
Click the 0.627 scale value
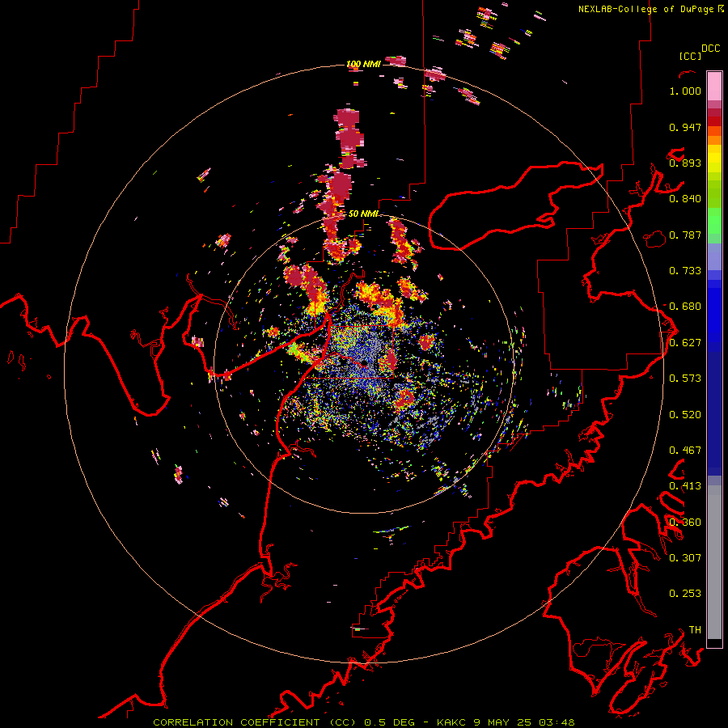pos(685,343)
